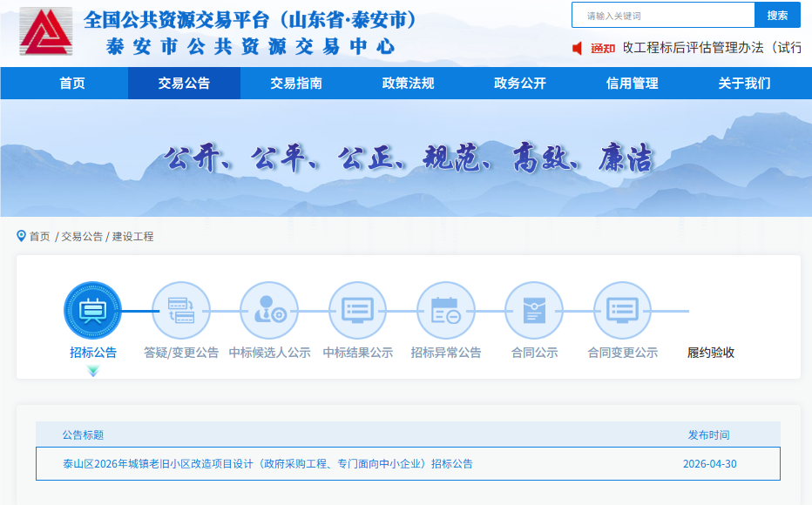
Task: Open the 信用管理 menu item
Action: [632, 84]
